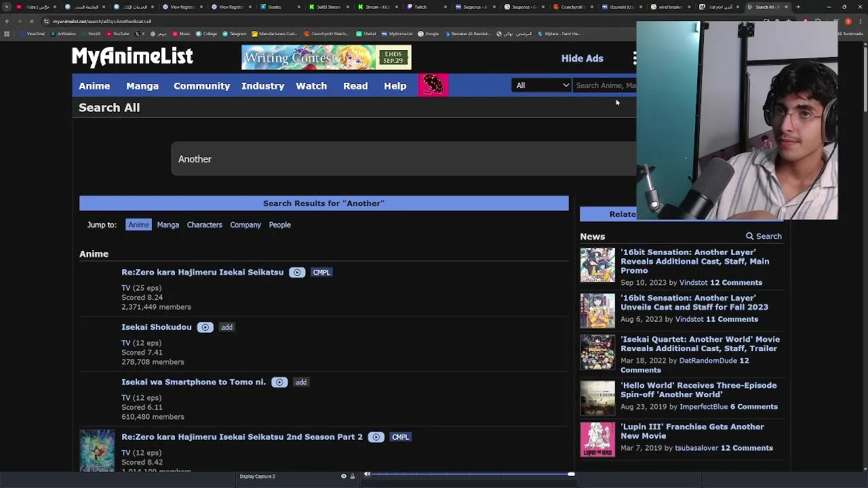
Task: Click the Isekai Quartet news thumbnail
Action: coord(597,352)
